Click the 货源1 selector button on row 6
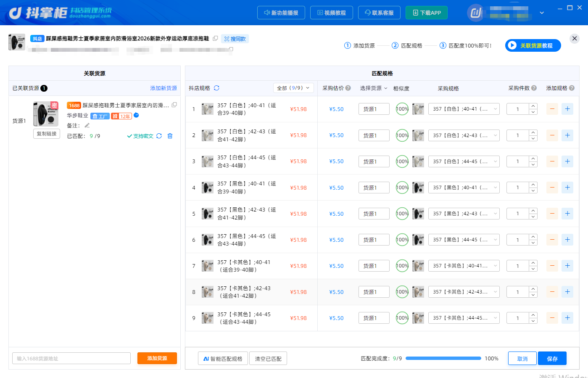The height and width of the screenshot is (378, 588). point(374,240)
